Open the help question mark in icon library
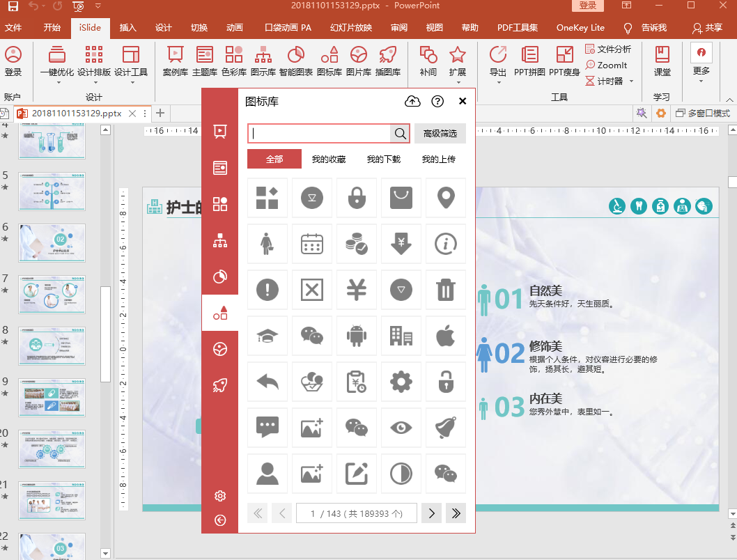The height and width of the screenshot is (560, 737). [x=437, y=102]
